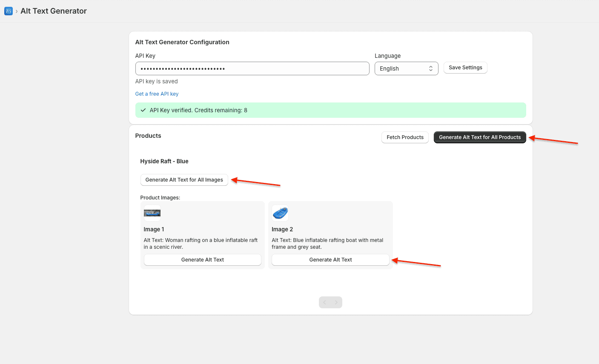The width and height of the screenshot is (599, 364).
Task: Expand the Language selection dropdown
Action: [406, 68]
